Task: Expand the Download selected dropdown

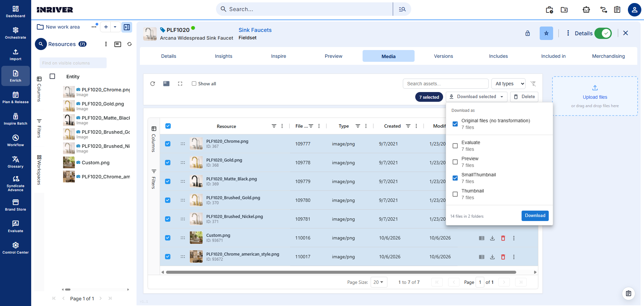Action: (x=502, y=97)
